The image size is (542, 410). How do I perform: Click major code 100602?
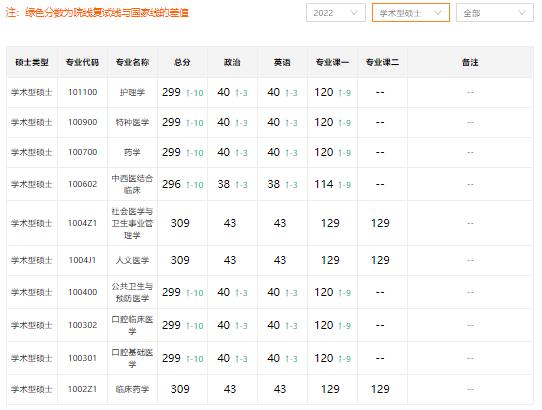point(83,184)
